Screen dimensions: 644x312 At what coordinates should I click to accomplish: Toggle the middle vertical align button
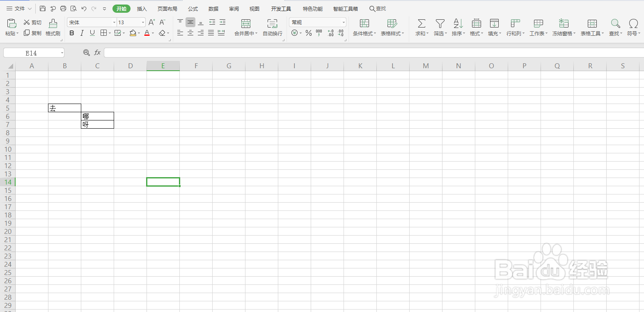point(190,22)
